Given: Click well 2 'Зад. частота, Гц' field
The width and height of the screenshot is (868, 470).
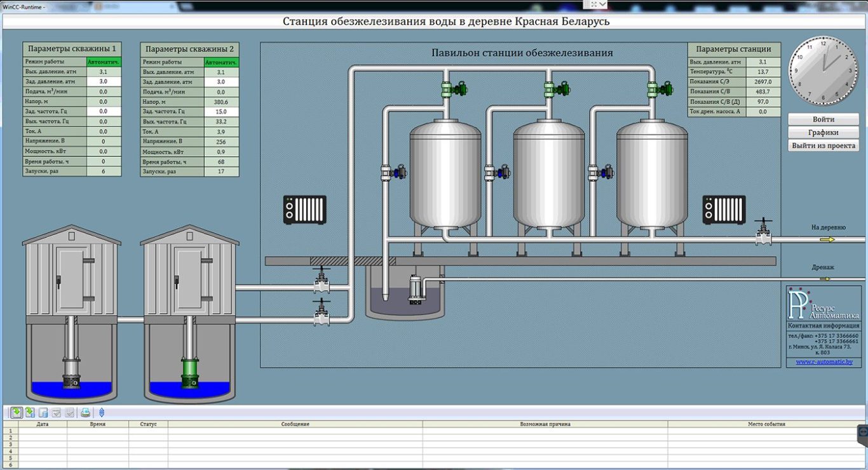Looking at the screenshot, I should [221, 112].
